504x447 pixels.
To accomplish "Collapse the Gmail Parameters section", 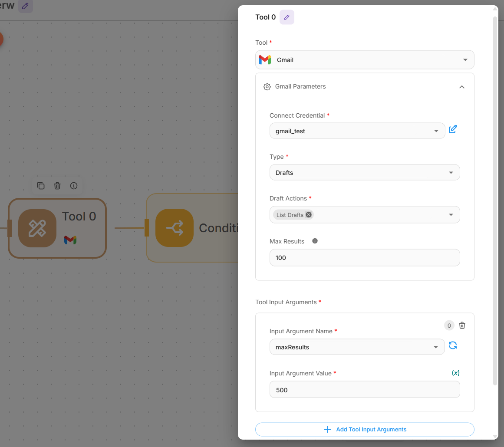I will pyautogui.click(x=462, y=87).
